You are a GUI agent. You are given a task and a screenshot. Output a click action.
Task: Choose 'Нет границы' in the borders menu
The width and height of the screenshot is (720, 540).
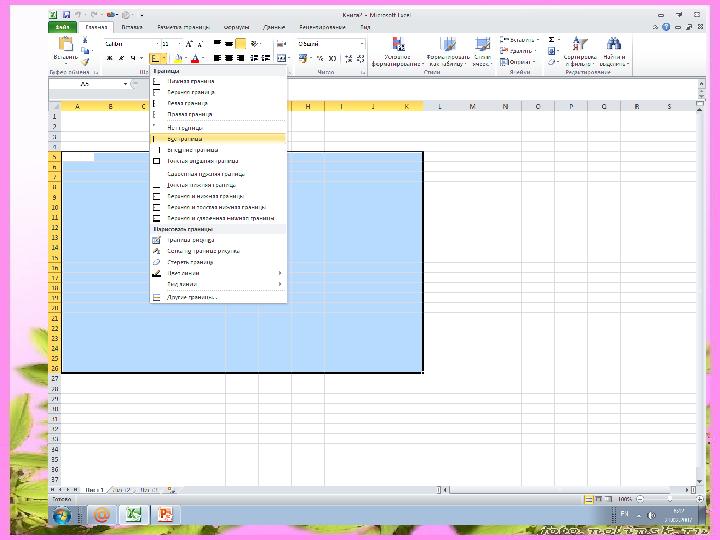click(x=218, y=128)
